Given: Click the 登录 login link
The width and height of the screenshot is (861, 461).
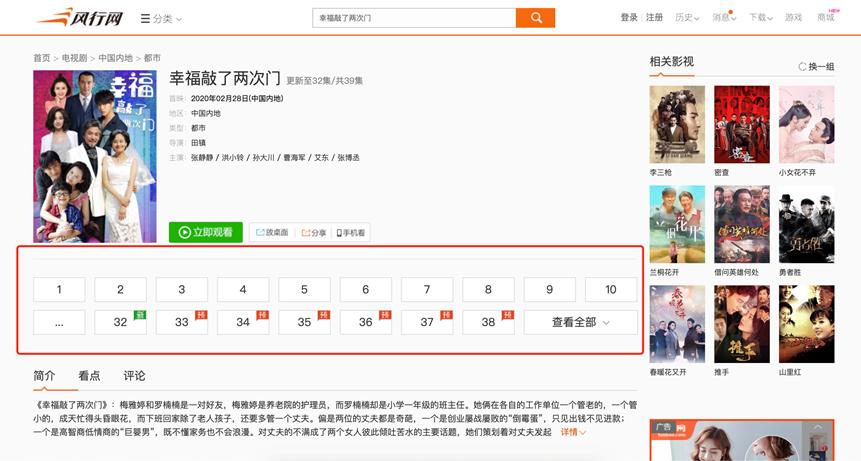Looking at the screenshot, I should click(x=629, y=18).
